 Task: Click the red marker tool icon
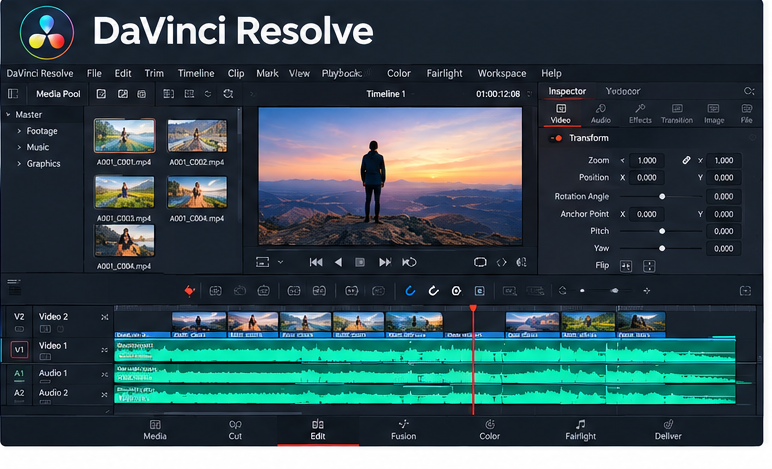pos(189,291)
